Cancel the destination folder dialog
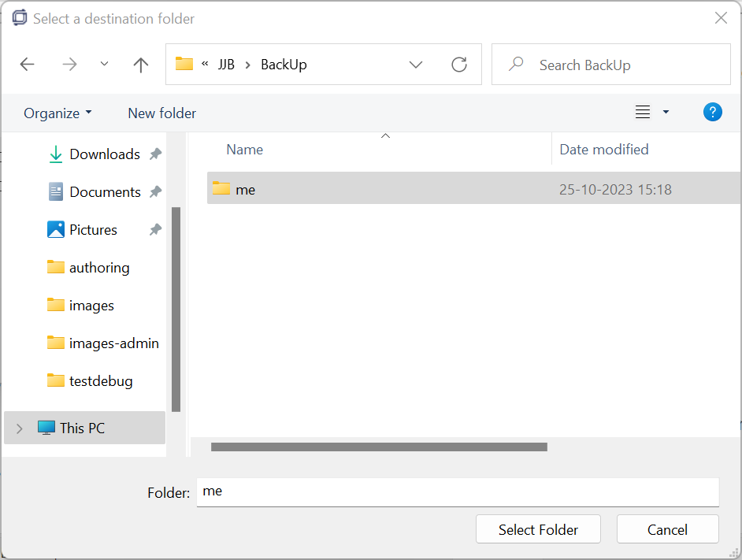This screenshot has height=560, width=742. [667, 529]
